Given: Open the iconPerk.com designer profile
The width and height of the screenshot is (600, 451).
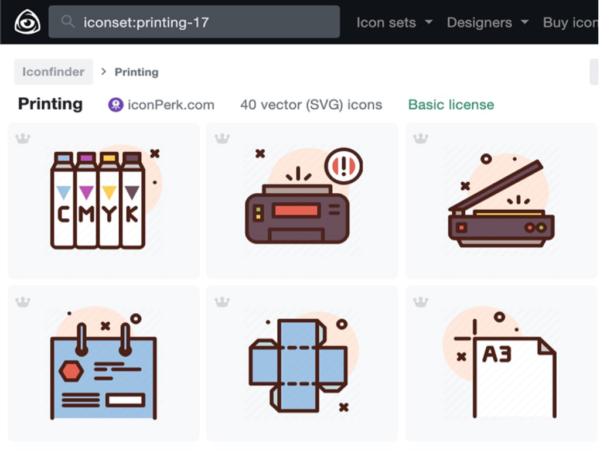Looking at the screenshot, I should (x=161, y=105).
